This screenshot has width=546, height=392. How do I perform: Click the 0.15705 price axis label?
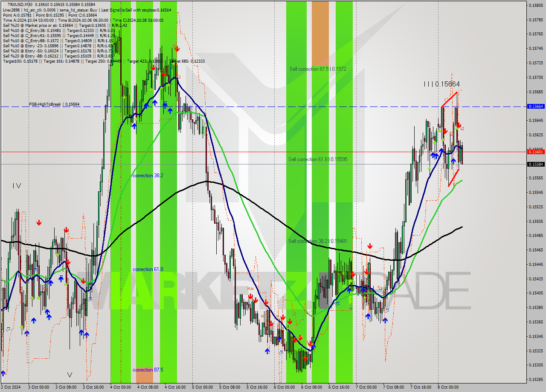coord(535,77)
